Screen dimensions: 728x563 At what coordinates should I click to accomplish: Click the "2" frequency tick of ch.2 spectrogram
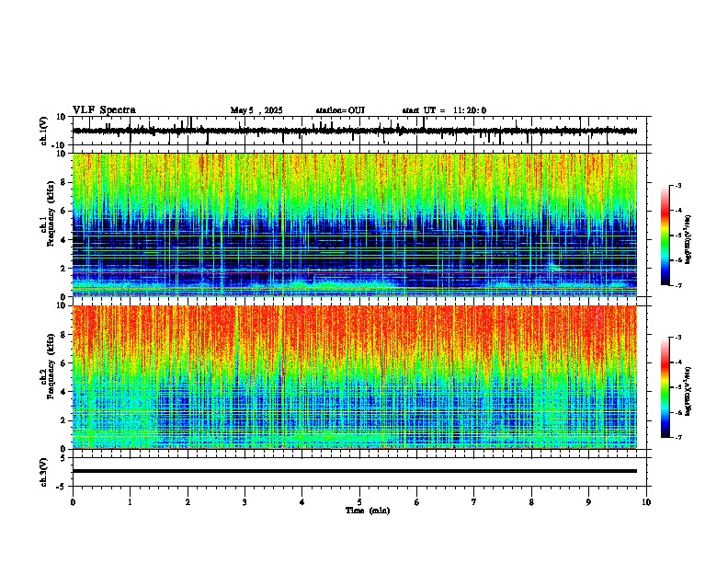(x=63, y=420)
